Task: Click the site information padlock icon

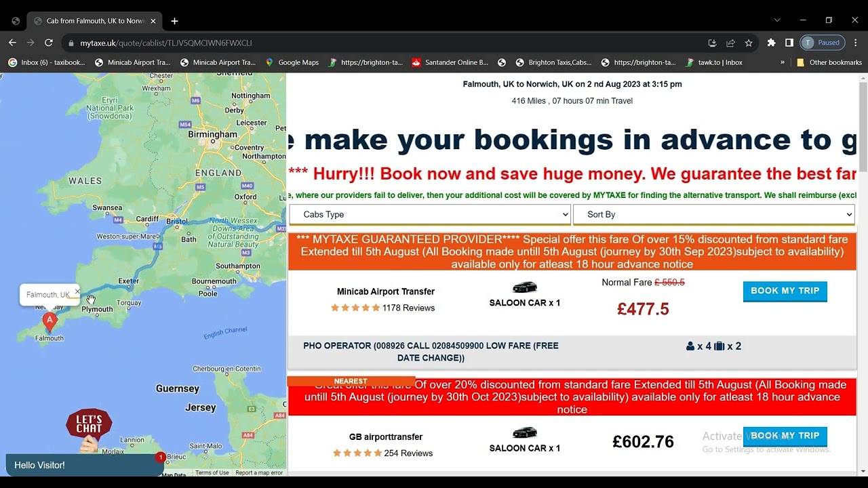Action: [x=71, y=43]
